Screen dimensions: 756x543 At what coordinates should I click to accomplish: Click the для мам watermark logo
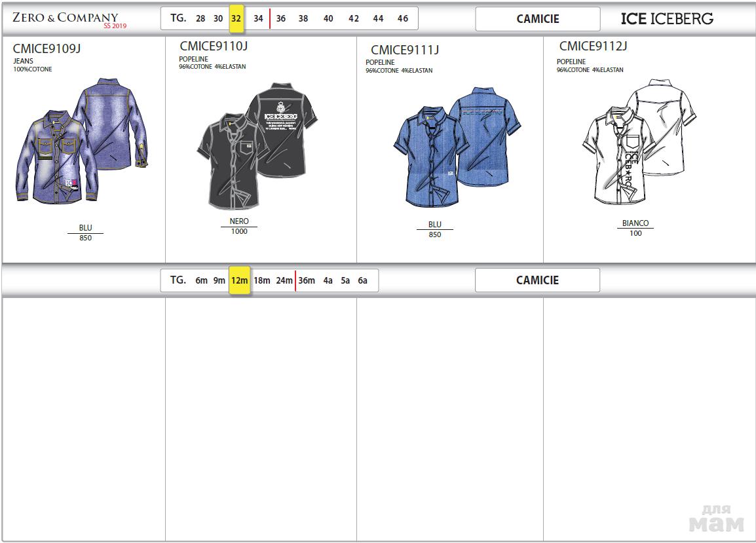coord(717,518)
